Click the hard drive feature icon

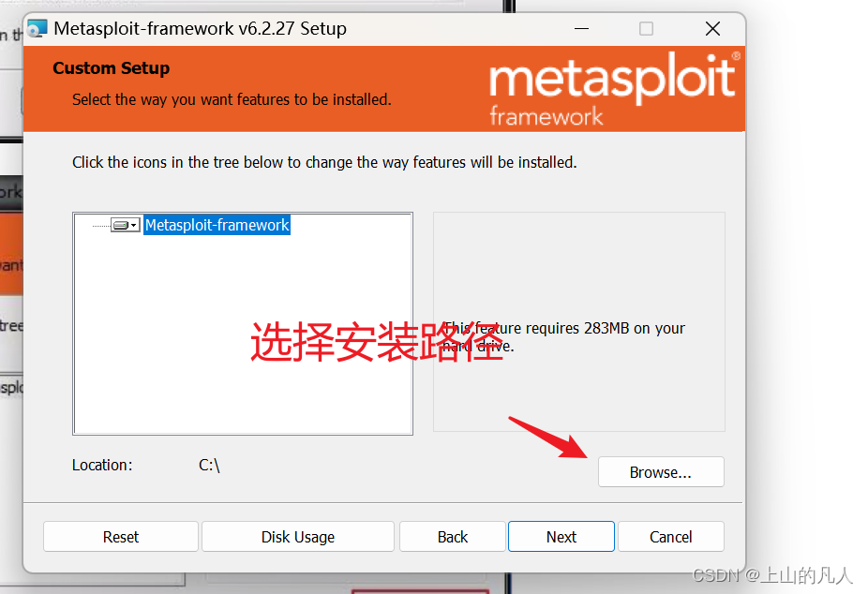coord(122,225)
